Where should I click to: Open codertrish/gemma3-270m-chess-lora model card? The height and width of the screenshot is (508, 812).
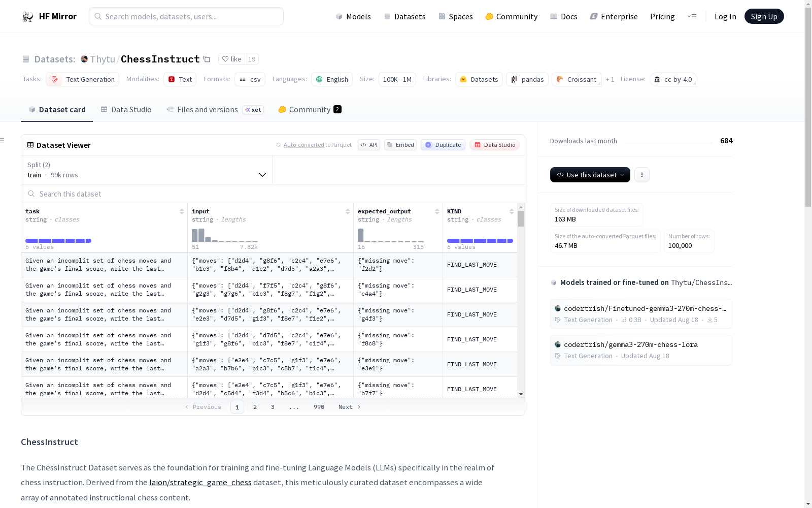coord(641,350)
